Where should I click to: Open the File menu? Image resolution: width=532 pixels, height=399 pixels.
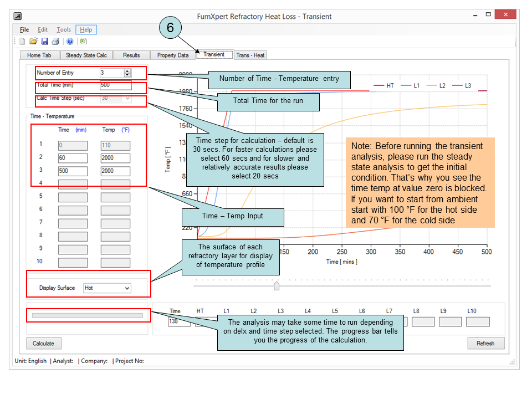click(x=24, y=30)
